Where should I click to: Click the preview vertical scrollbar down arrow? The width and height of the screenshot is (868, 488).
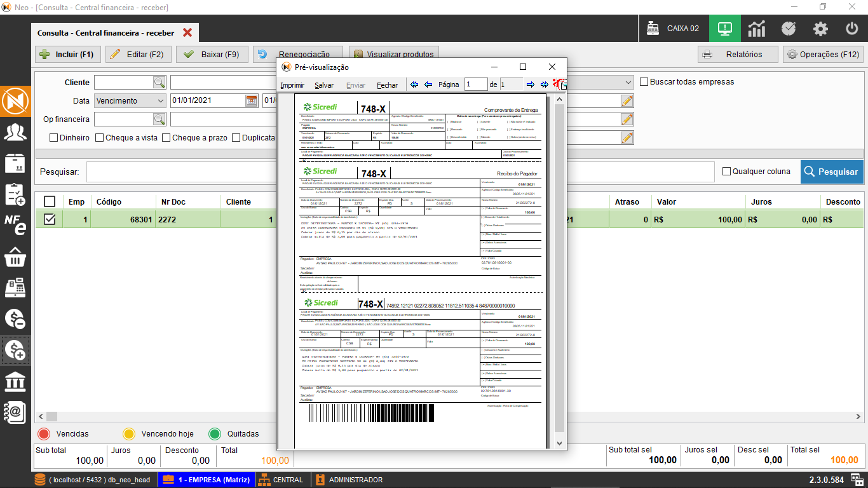click(559, 444)
